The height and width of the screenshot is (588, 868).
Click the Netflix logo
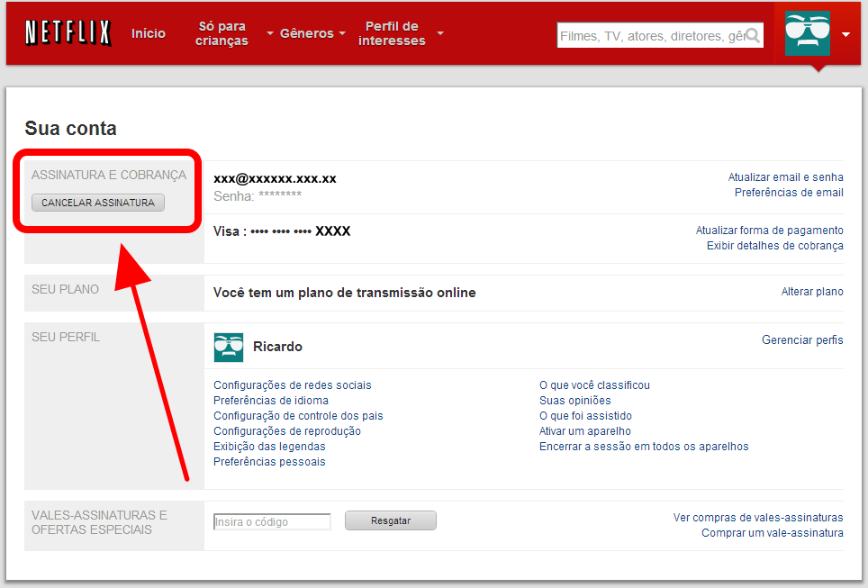point(68,33)
